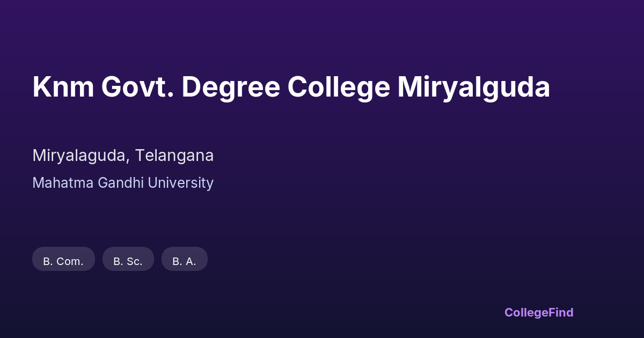Click the "Find" part of CollegeFind logo
The height and width of the screenshot is (338, 644).
560,312
